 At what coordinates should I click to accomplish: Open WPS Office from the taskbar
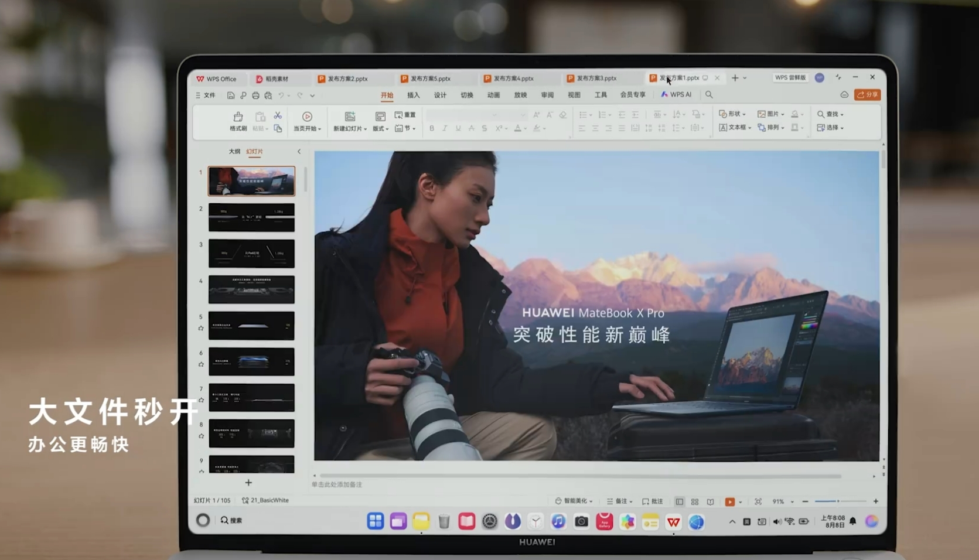(x=674, y=522)
